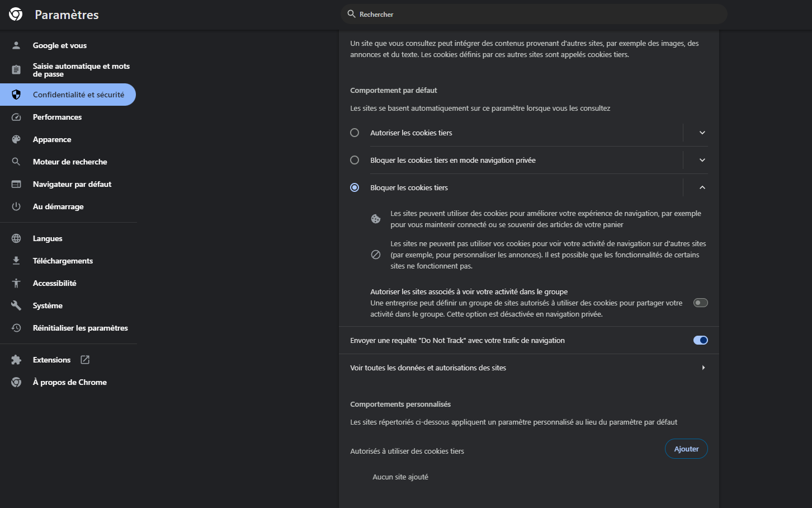
Task: Click the Langues globe icon
Action: tap(16, 238)
